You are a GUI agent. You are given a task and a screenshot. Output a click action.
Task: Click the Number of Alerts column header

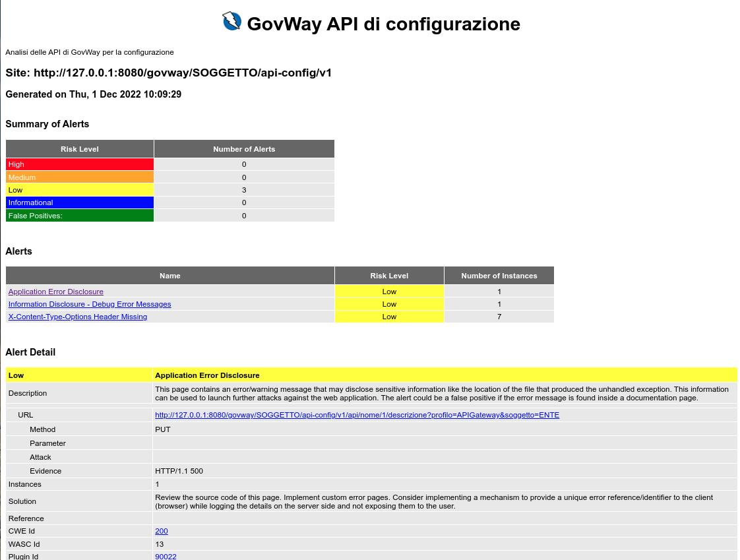click(x=244, y=148)
